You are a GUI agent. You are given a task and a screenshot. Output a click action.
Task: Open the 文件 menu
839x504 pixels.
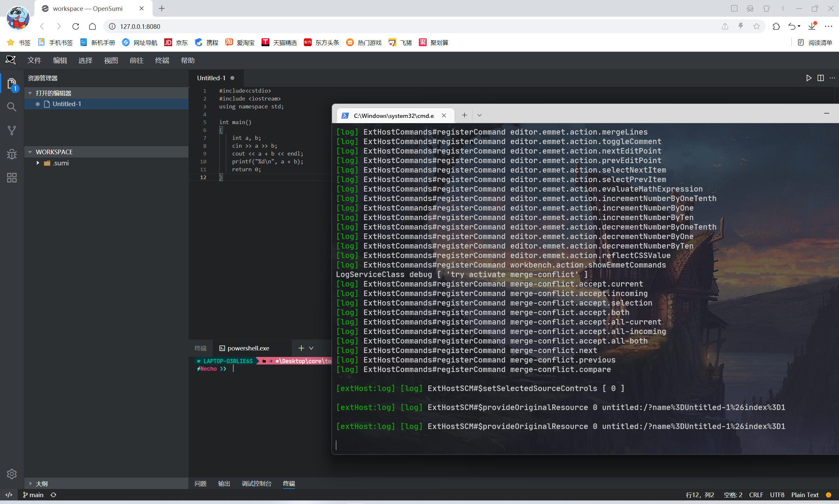click(34, 61)
